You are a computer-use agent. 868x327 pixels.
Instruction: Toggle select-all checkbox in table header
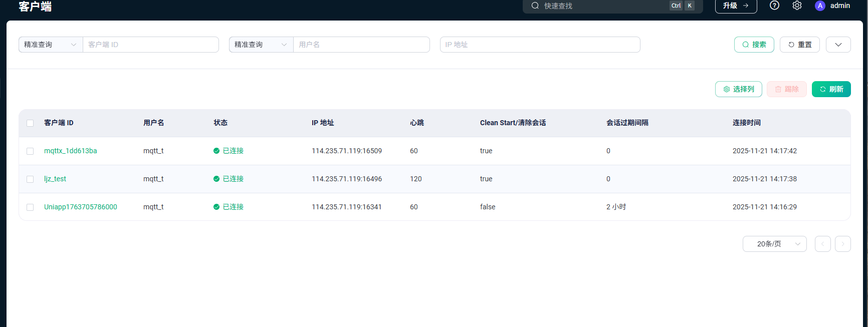(x=30, y=123)
